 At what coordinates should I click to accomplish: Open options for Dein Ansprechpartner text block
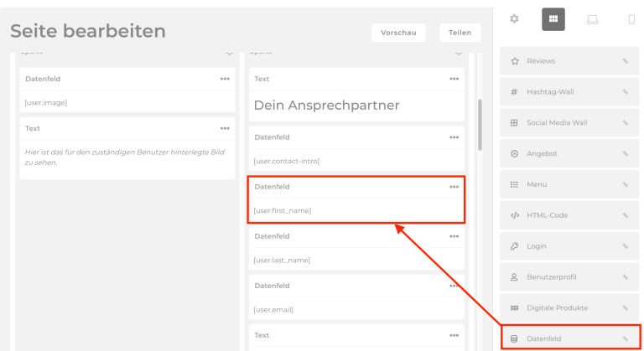click(x=454, y=79)
